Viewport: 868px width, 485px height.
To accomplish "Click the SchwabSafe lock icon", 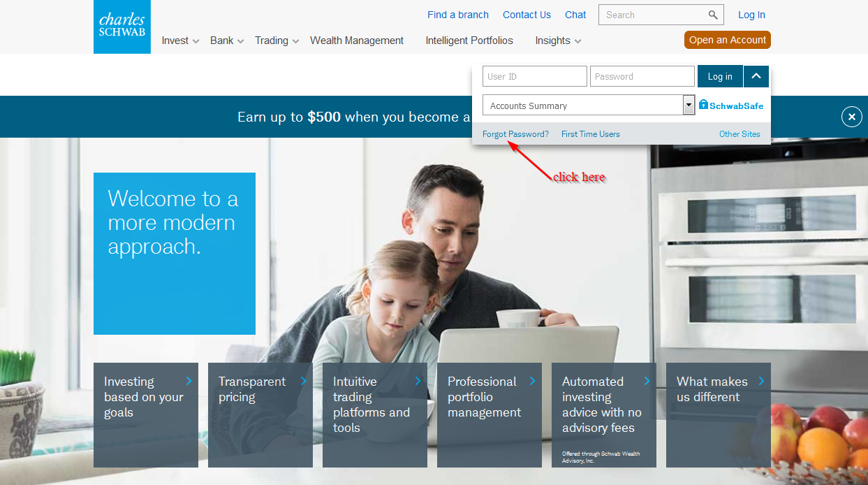I will (703, 105).
